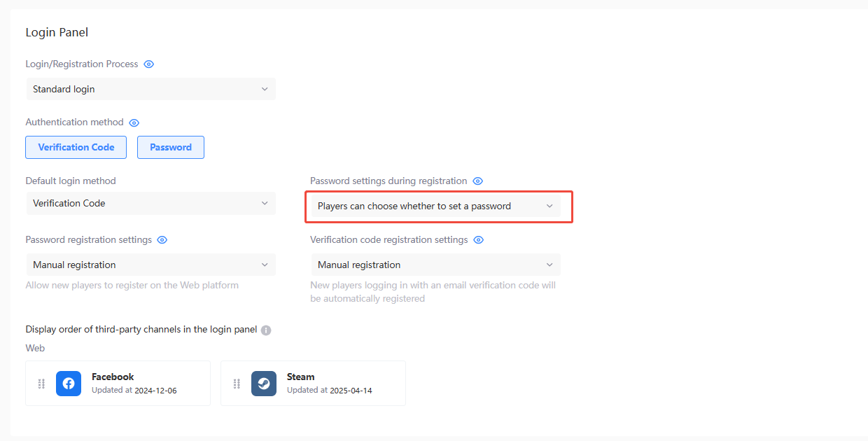
Task: Deselect the Verification Code authentication method
Action: pyautogui.click(x=76, y=147)
